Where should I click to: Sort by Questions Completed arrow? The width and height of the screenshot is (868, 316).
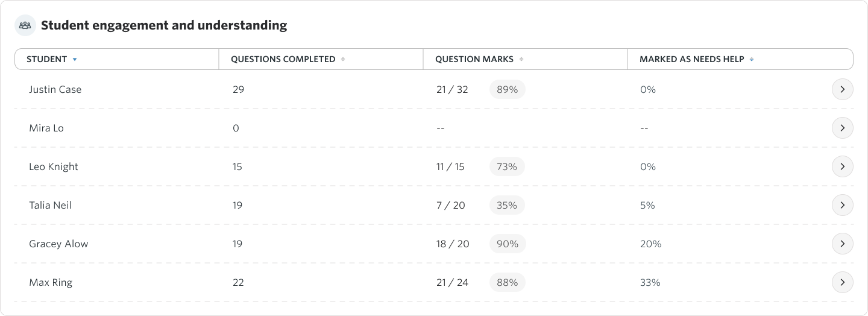[343, 59]
